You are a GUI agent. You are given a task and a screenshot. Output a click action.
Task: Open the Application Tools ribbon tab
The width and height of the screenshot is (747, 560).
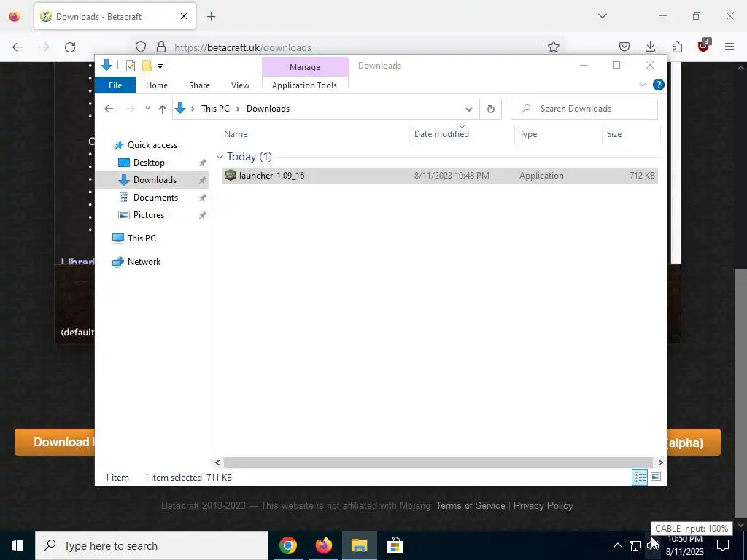tap(304, 85)
